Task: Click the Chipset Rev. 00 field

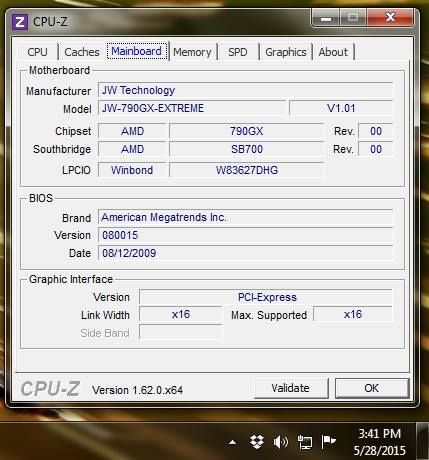Action: 376,131
